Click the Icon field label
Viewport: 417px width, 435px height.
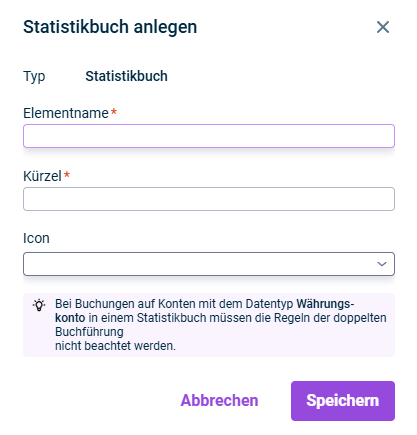pyautogui.click(x=36, y=238)
